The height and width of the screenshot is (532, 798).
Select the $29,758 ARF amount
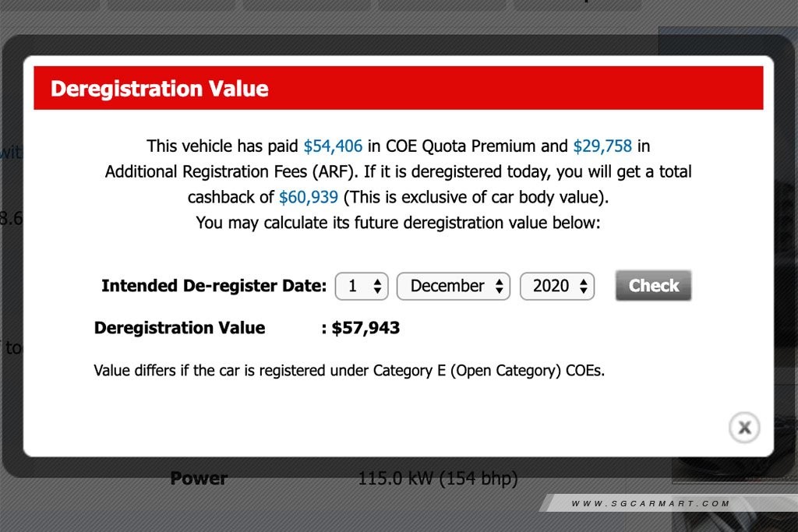602,146
